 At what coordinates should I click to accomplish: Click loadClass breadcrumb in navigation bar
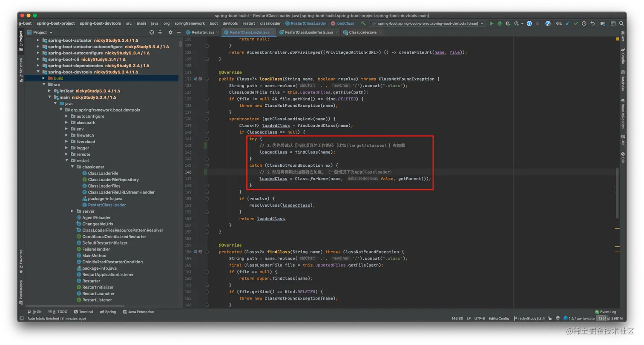[x=342, y=23]
